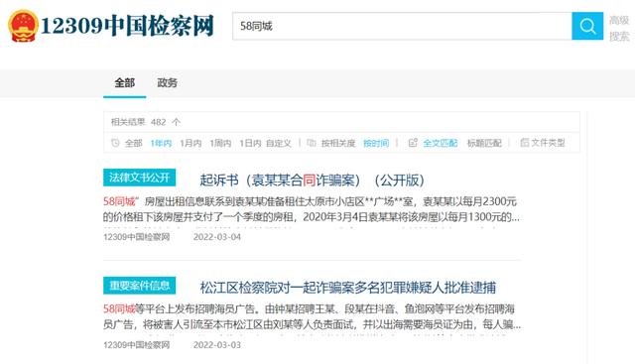635x364 pixels.
Task: Click the national emblem logo
Action: point(23,26)
